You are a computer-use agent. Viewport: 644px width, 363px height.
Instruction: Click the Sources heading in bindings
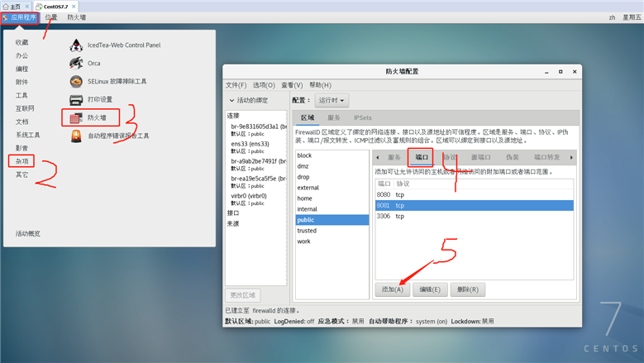pos(233,224)
